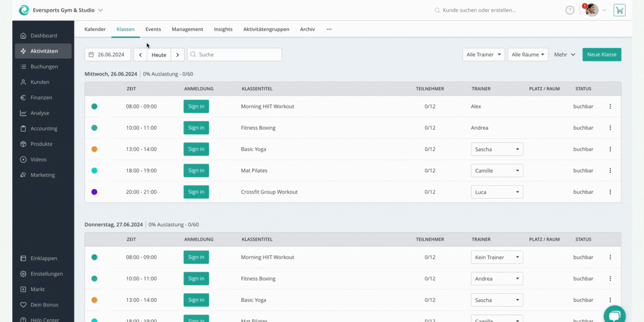Sign in to Crossfit Group Workout
The width and height of the screenshot is (644, 322).
coord(196,192)
